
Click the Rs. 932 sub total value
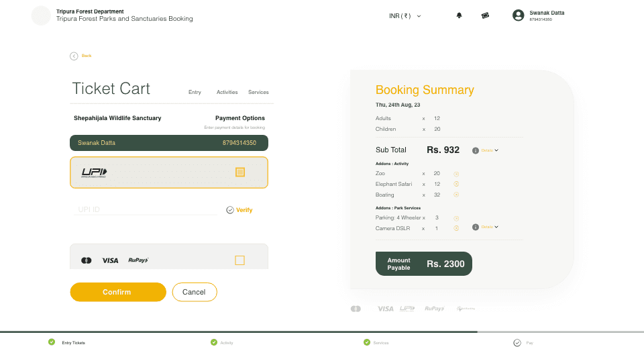click(443, 150)
